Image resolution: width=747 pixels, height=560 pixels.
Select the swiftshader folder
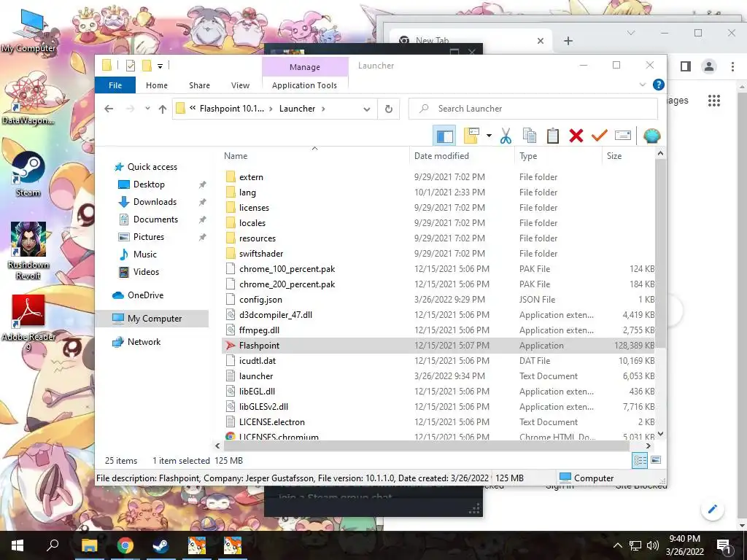coord(261,254)
